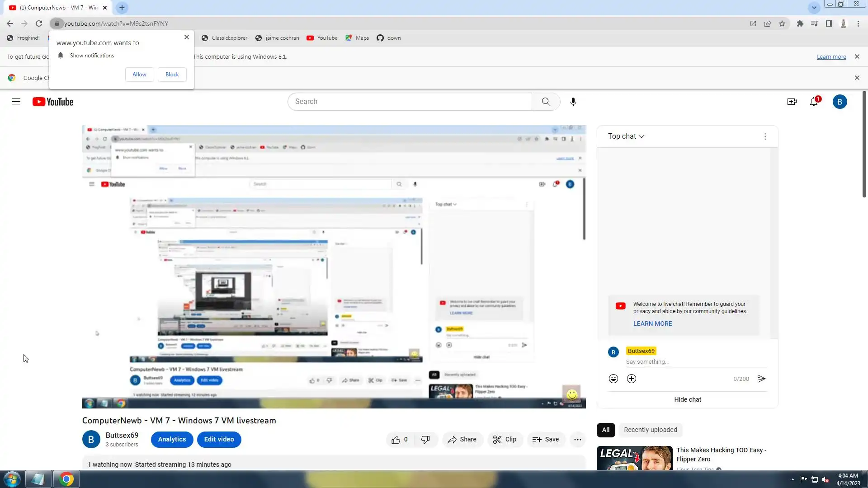Select the Recently uploaded filter chip
The image size is (868, 488).
(650, 430)
